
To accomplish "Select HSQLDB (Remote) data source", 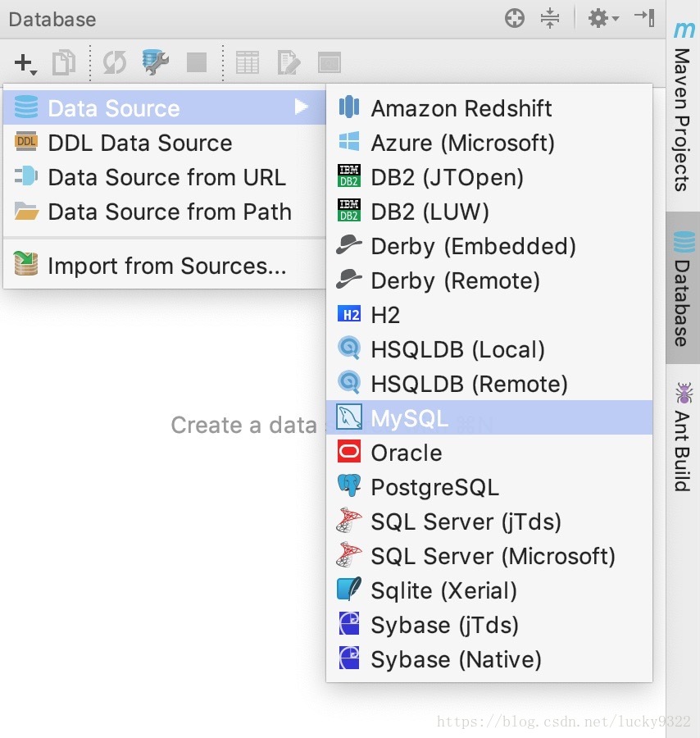I will [x=489, y=384].
